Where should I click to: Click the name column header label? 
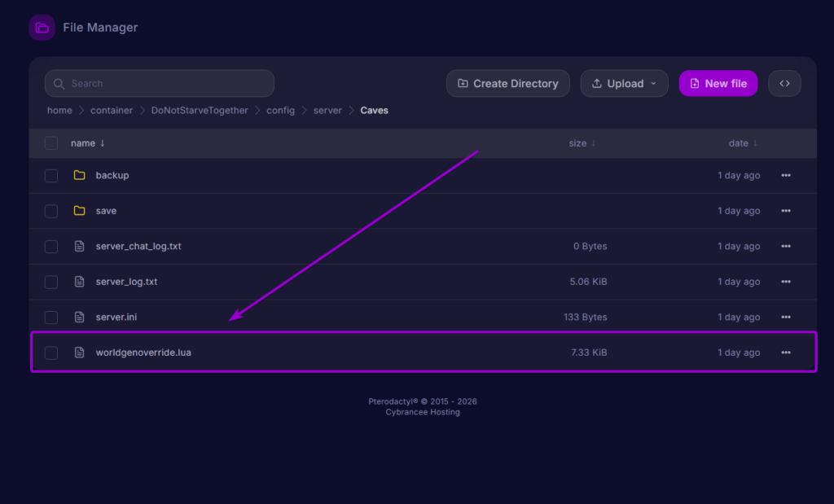83,143
